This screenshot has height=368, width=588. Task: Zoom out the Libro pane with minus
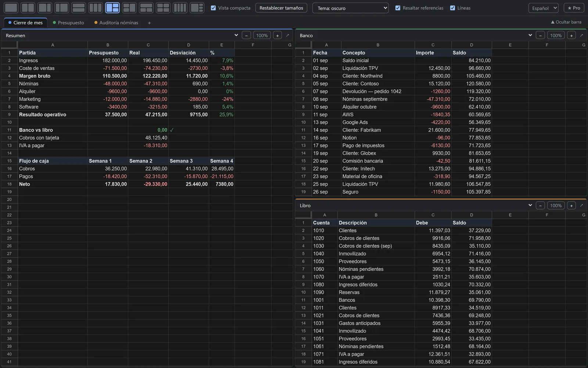coord(540,205)
